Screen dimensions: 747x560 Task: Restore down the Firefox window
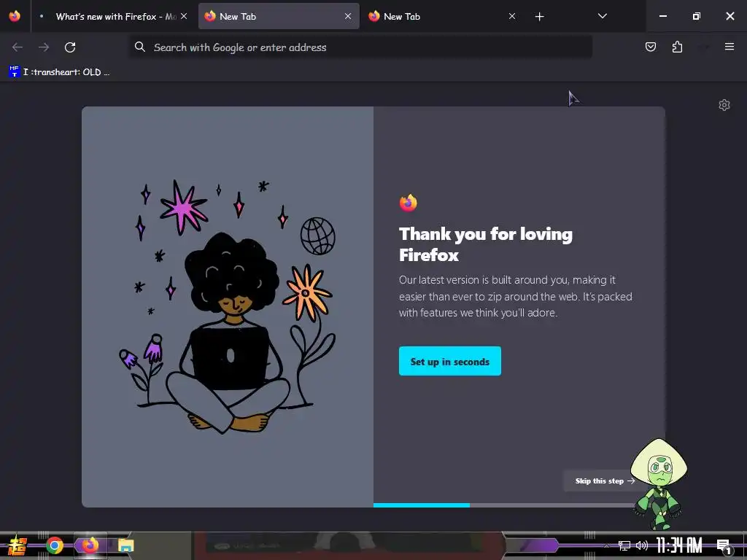(697, 16)
